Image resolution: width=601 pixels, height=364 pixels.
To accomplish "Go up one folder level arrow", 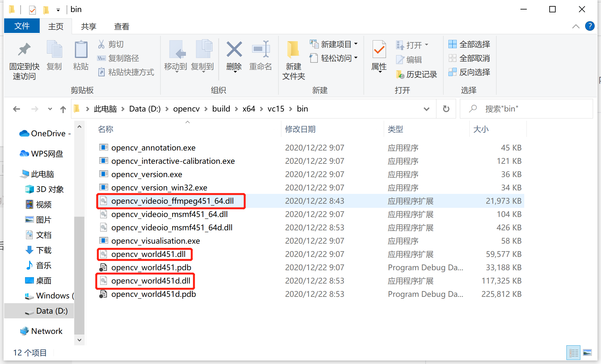I will click(x=63, y=109).
